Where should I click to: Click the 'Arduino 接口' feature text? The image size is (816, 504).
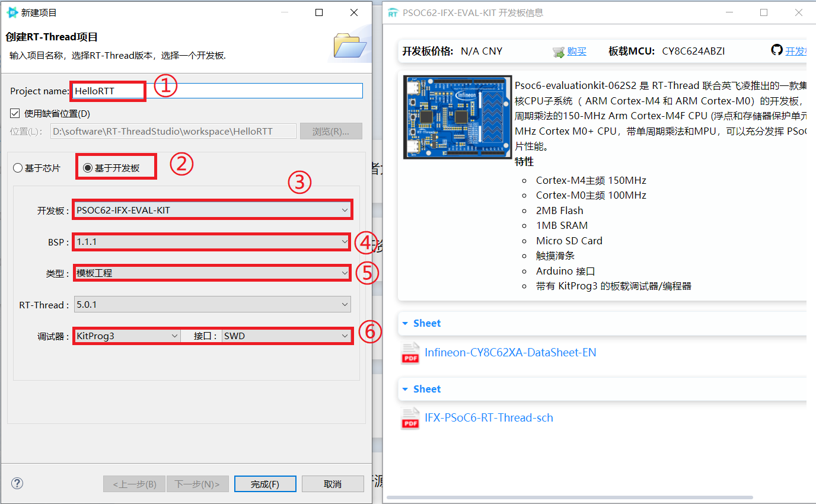(566, 271)
